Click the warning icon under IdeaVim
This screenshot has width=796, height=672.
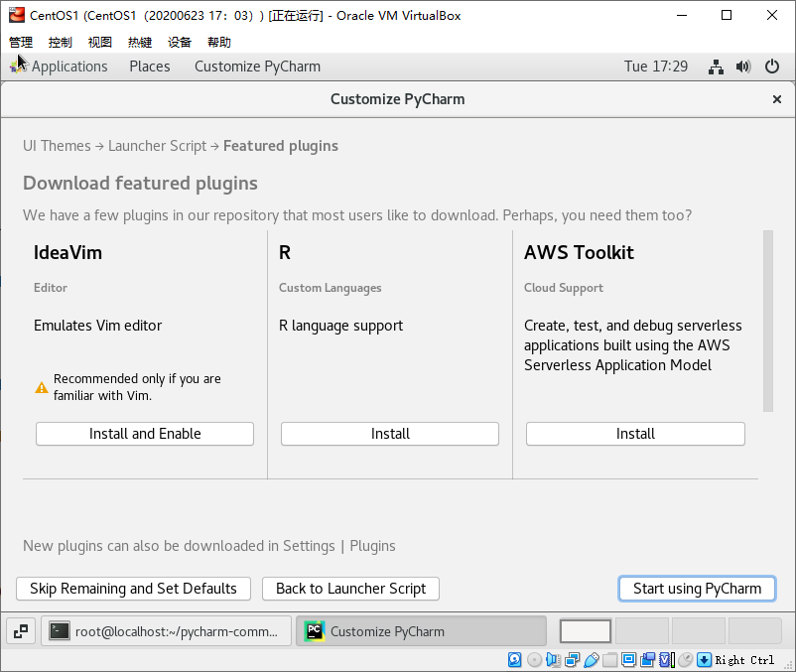coord(42,387)
